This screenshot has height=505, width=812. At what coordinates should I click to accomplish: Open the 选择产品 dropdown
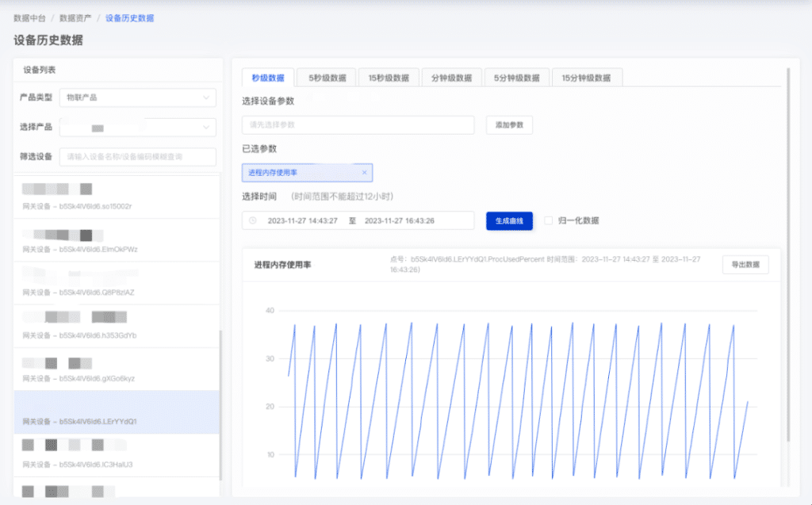point(137,127)
